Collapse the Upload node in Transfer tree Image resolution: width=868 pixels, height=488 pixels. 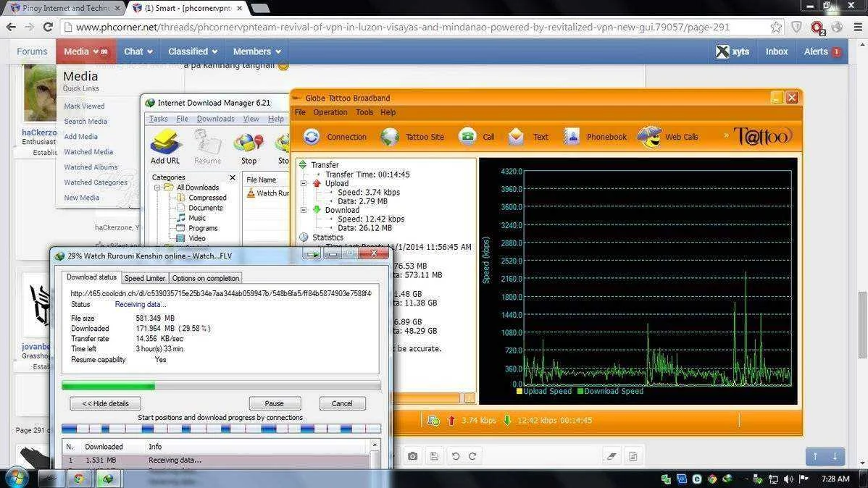(x=304, y=183)
